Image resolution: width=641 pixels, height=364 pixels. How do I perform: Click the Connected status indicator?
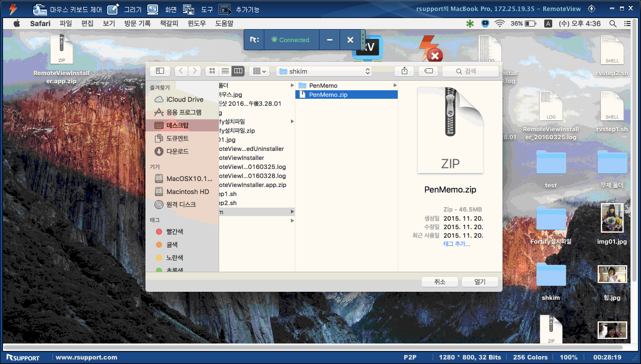point(290,40)
